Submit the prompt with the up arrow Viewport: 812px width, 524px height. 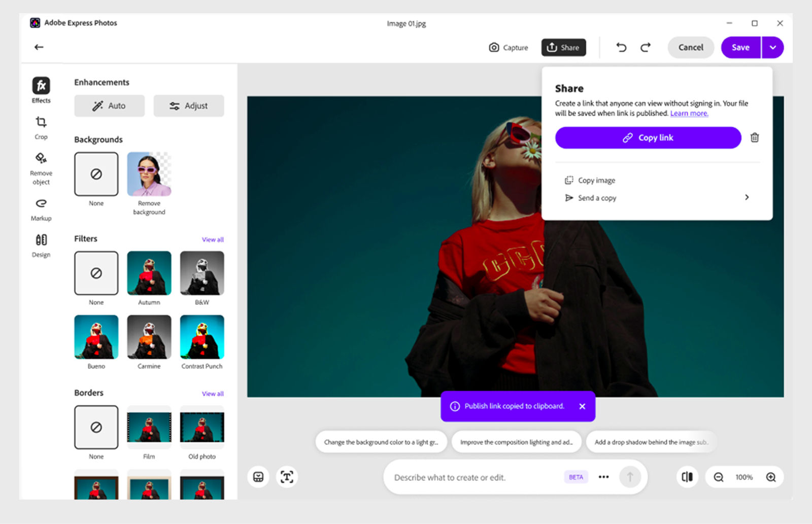(630, 477)
